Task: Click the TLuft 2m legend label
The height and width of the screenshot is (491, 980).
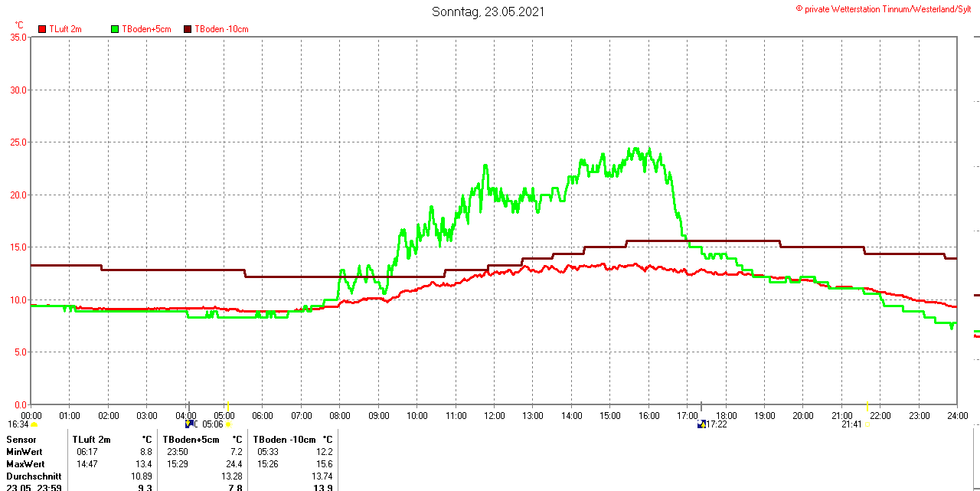Action: [65, 29]
